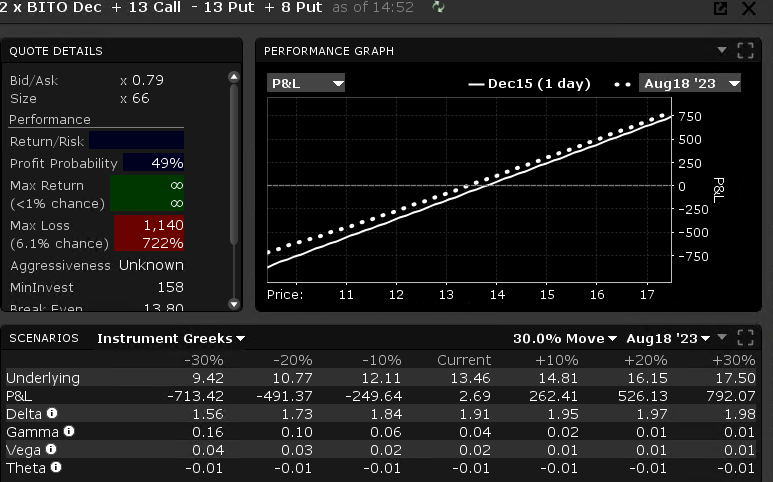Click the Gamma info icon
The height and width of the screenshot is (482, 773).
coord(68,431)
